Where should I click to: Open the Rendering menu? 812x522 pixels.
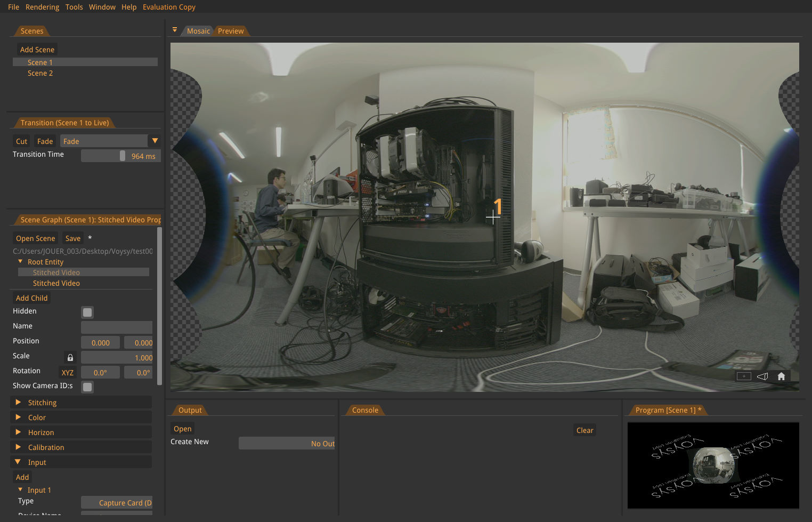(42, 7)
